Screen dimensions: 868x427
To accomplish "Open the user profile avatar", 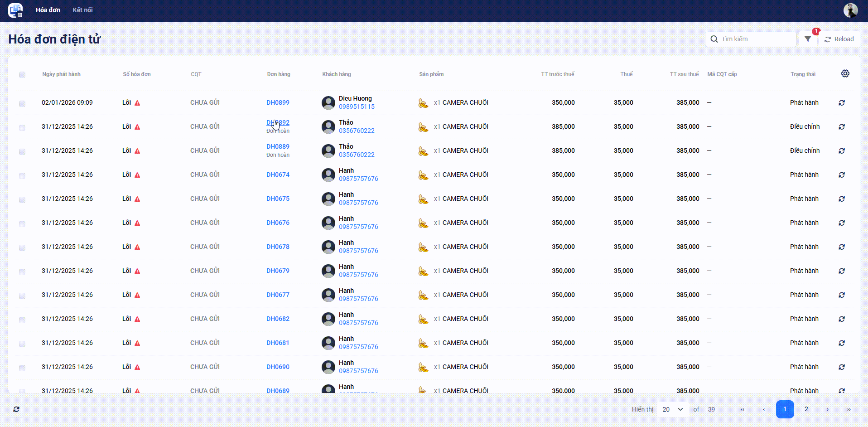I will click(x=850, y=10).
